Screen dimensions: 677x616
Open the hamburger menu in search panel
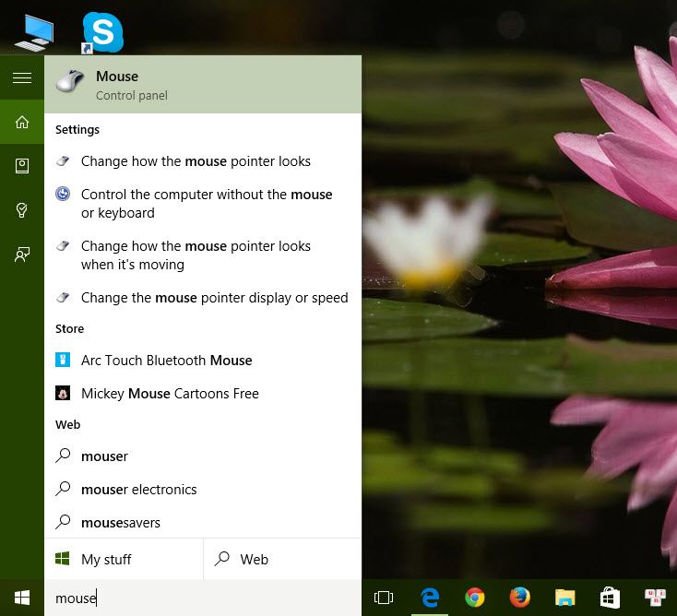22,77
